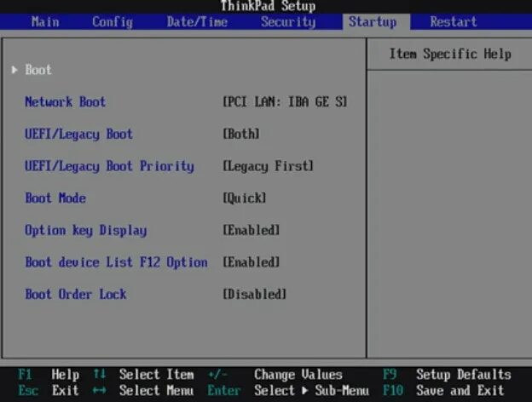
Task: Select the Option key Display label
Action: (x=86, y=231)
